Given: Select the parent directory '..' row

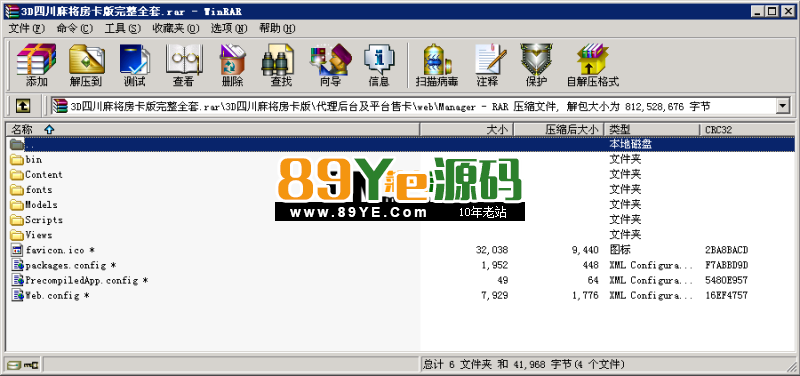Looking at the screenshot, I should click(401, 144).
